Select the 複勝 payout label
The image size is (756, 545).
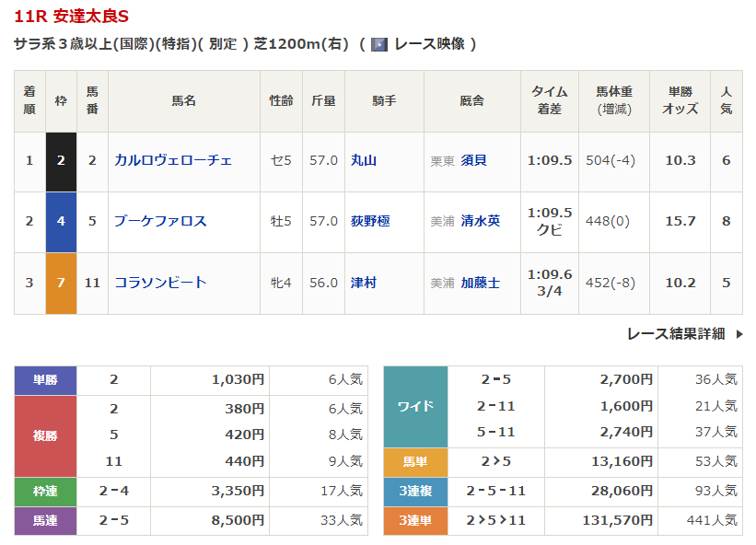[x=45, y=436]
